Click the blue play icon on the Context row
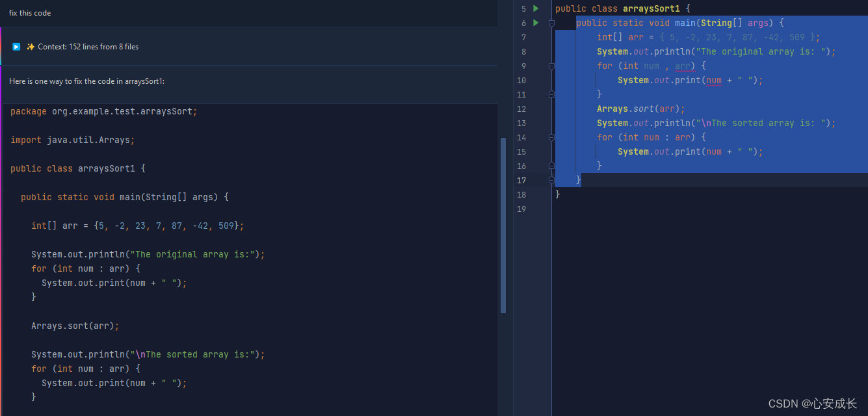 point(16,46)
